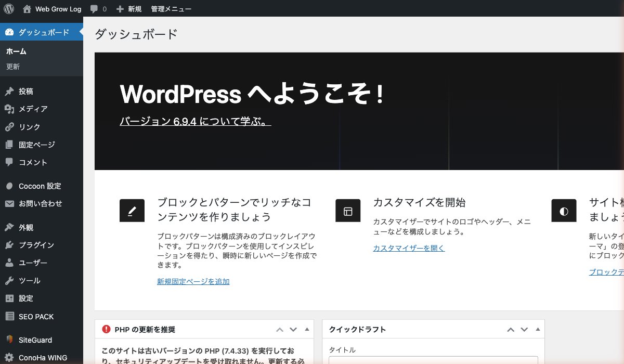Click the PHP の更新を推奨 panel title

point(145,329)
